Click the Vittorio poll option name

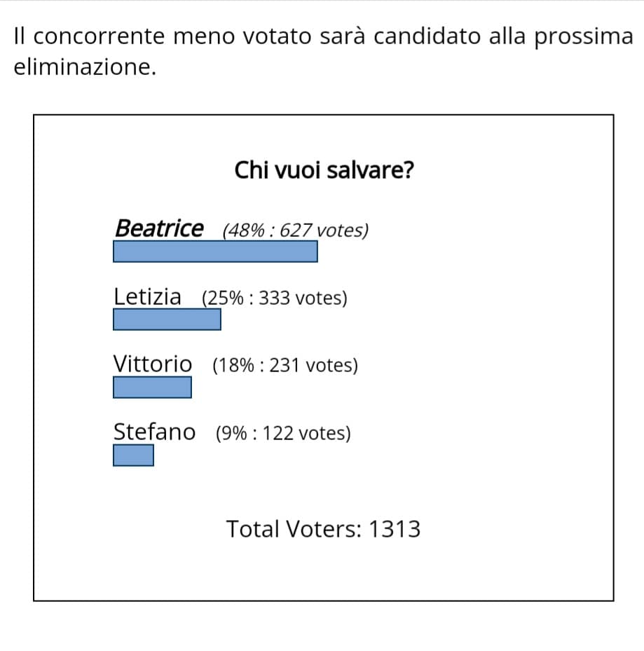(x=152, y=364)
